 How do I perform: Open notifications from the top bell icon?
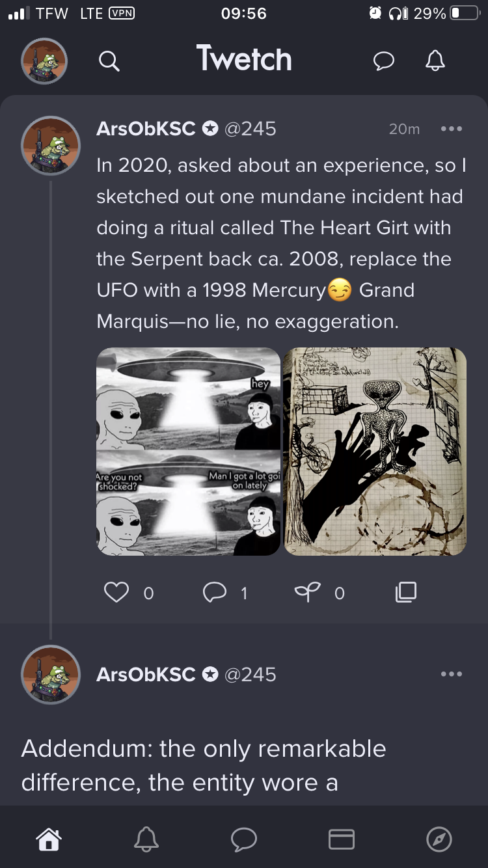pos(435,61)
